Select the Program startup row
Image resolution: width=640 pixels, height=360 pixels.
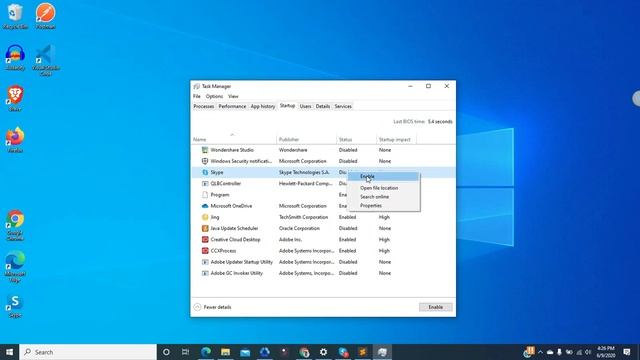[x=323, y=195]
